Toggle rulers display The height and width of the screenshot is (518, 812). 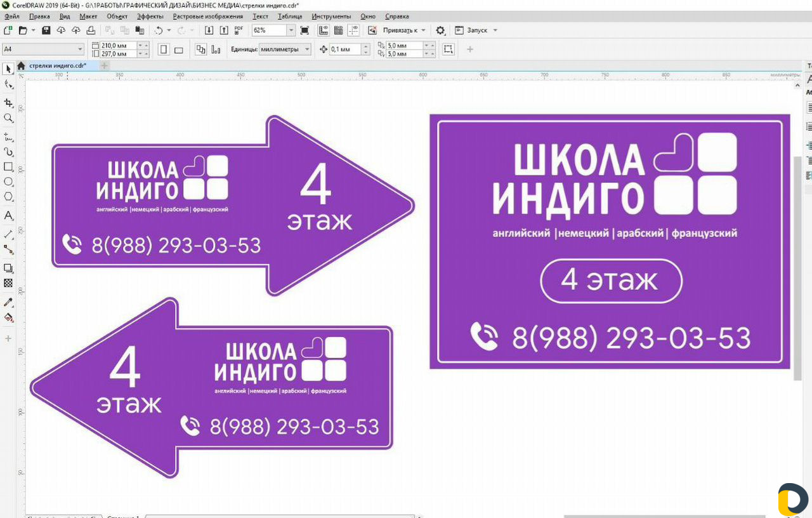pos(324,30)
